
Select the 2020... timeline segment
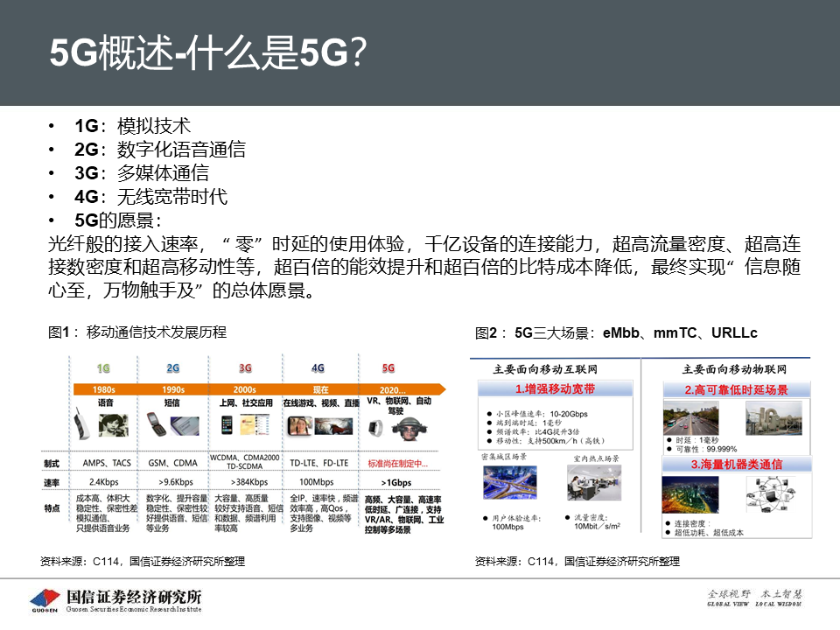[394, 389]
